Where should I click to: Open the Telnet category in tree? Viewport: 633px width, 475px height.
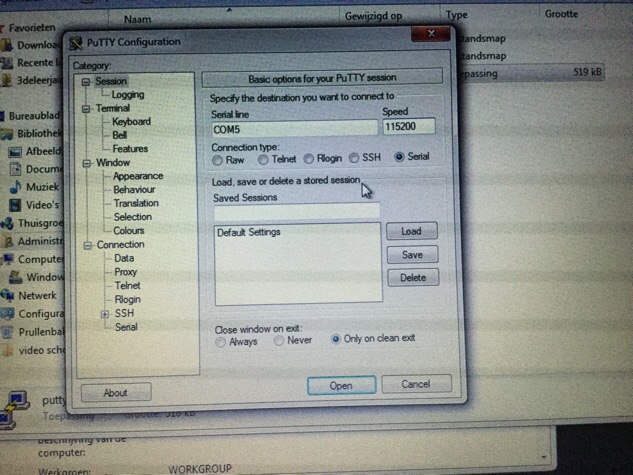[128, 286]
